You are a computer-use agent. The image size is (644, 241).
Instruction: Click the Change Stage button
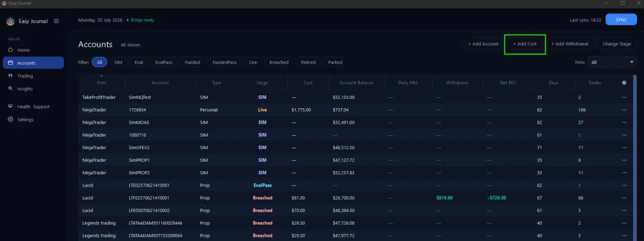pyautogui.click(x=617, y=44)
